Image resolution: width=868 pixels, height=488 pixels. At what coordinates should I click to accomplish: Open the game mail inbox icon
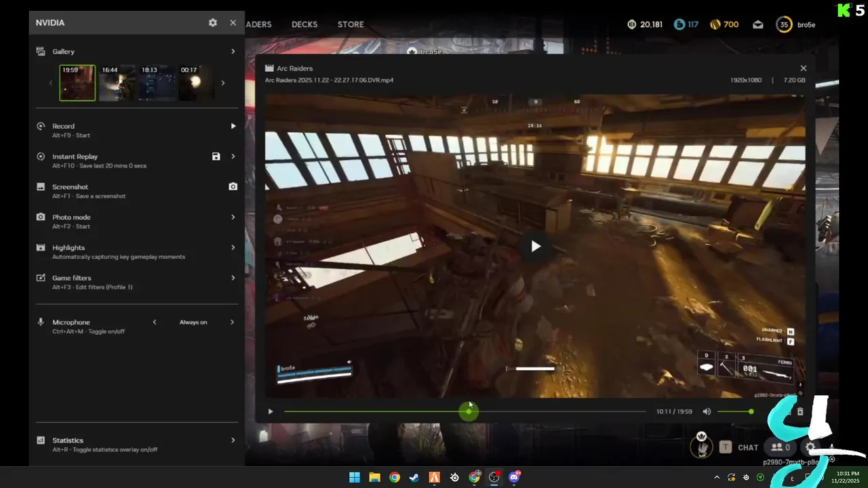(757, 24)
